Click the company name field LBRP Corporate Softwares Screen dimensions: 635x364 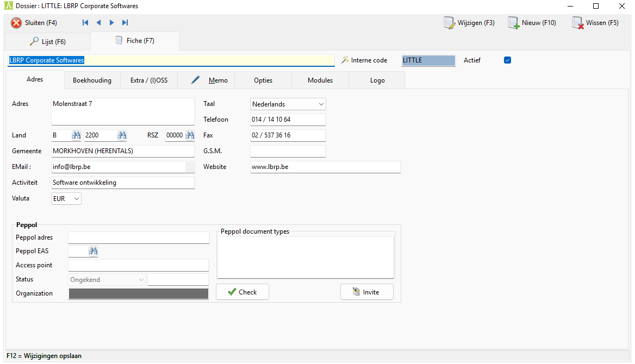(x=171, y=60)
